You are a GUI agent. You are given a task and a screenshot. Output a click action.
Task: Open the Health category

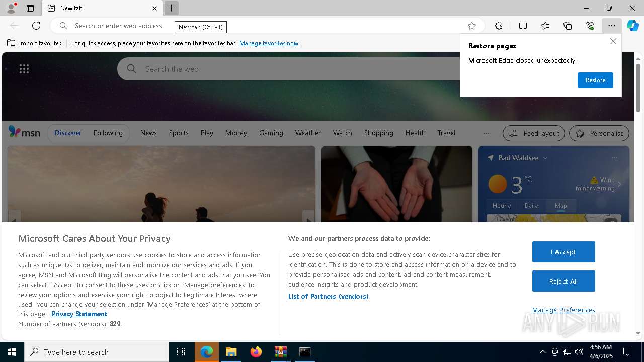(416, 133)
